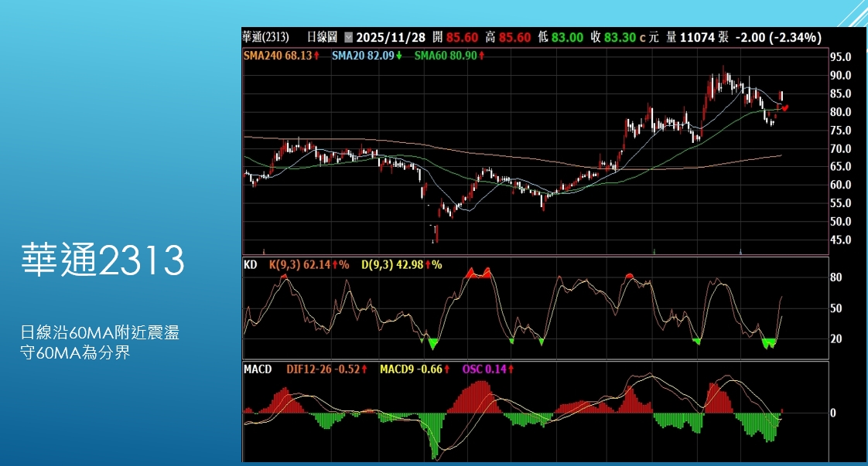Click the 2025/11/28 date in header
The width and height of the screenshot is (868, 466).
[x=393, y=37]
